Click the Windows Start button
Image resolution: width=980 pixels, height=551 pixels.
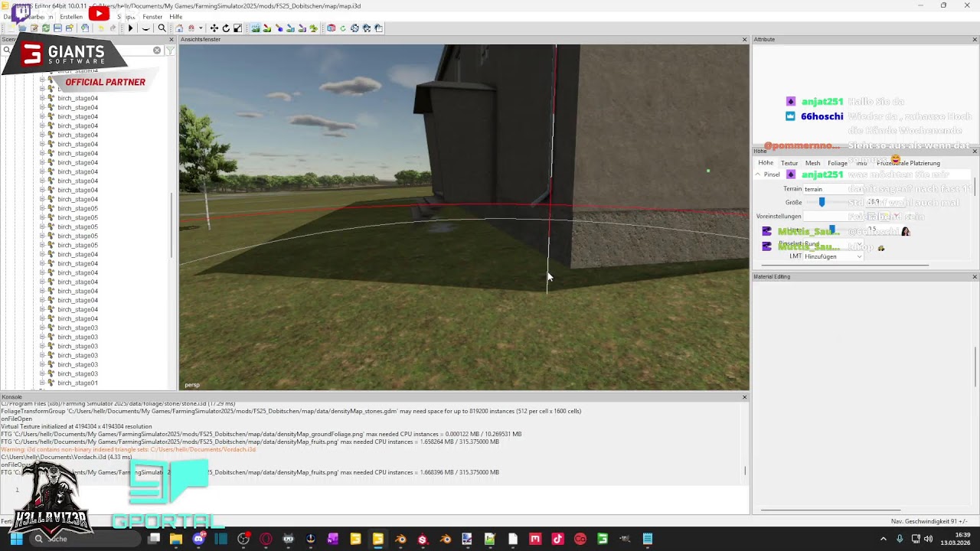tap(15, 539)
